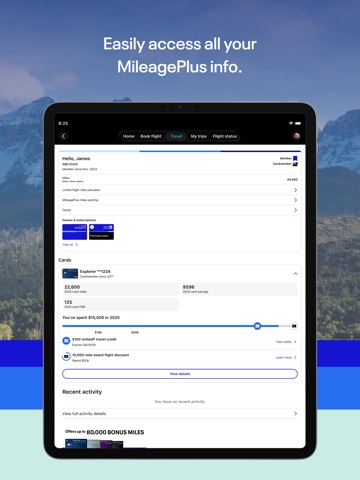Click the end goal icon on spend bar
The height and width of the screenshot is (480, 360).
click(294, 326)
